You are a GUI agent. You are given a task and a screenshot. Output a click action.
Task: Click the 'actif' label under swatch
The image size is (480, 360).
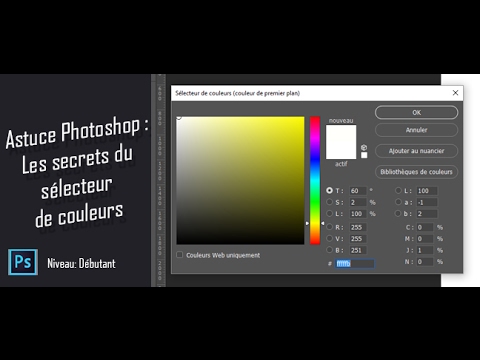[x=341, y=164]
